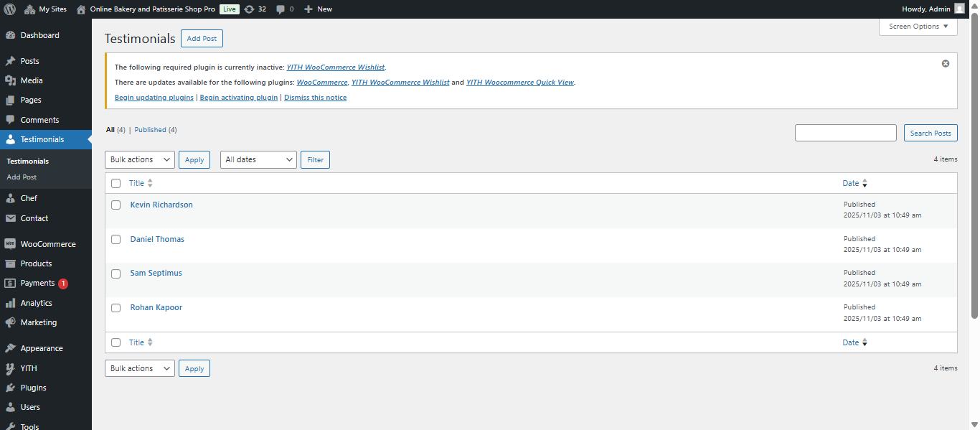Open the top Bulk actions dropdown

tap(139, 159)
